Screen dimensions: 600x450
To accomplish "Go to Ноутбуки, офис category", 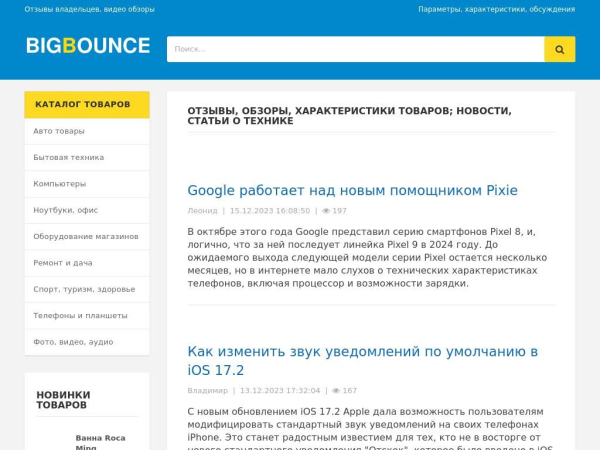I will click(x=67, y=210).
